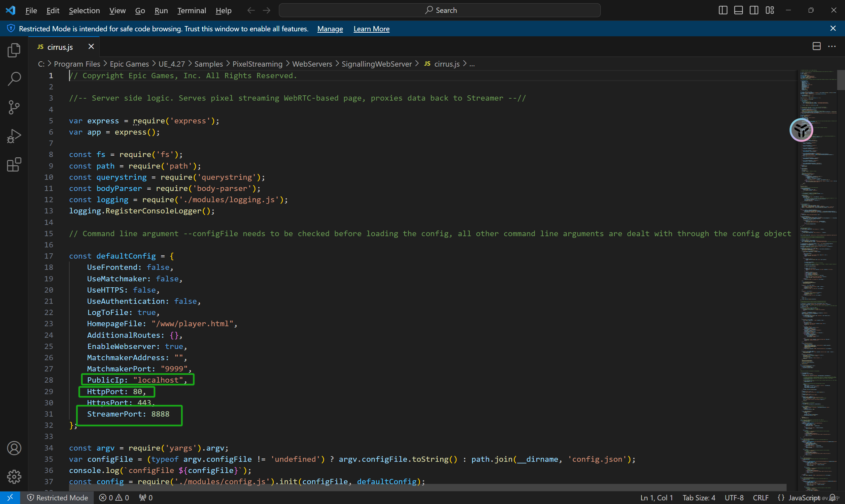
Task: Dismiss the Restricted Mode banner
Action: [833, 28]
